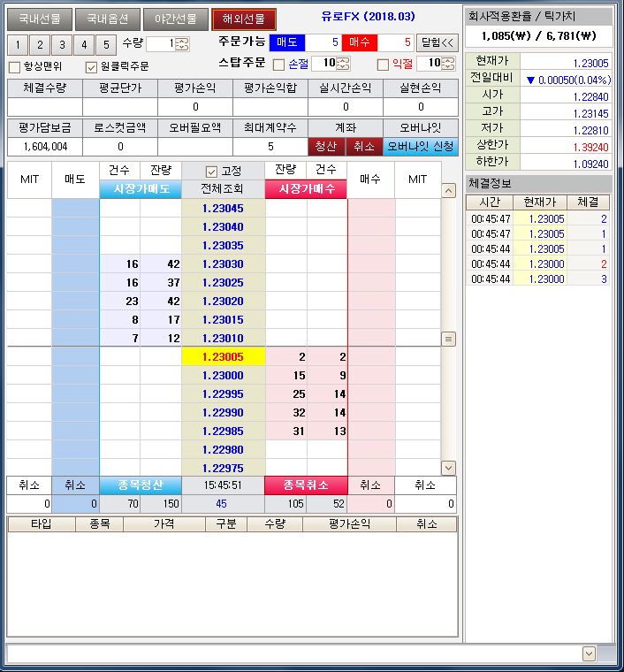Select quantity preset 1 button

(x=18, y=44)
